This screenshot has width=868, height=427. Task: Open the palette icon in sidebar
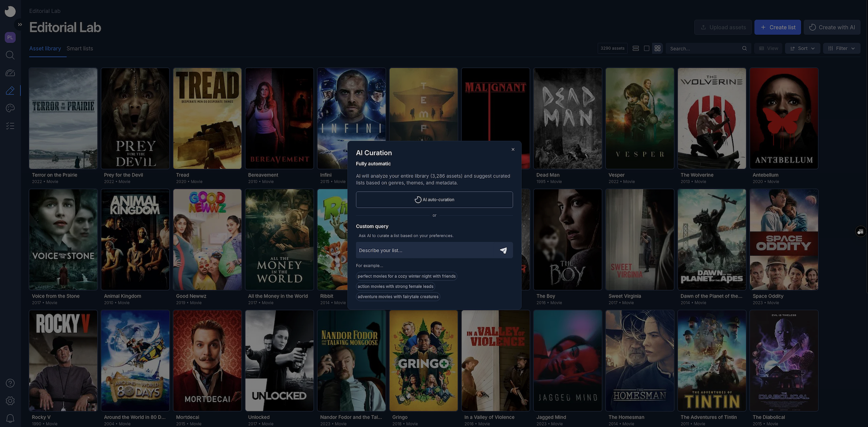tap(10, 108)
